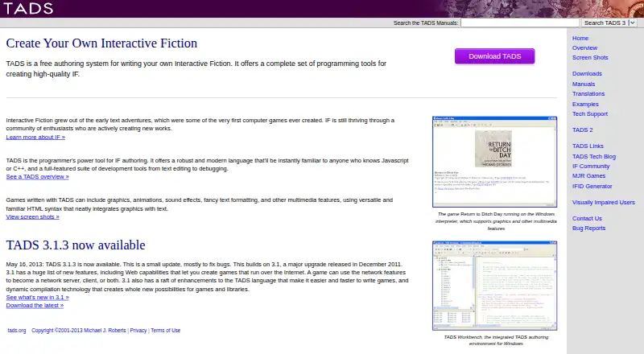Open the IF Community link
Screen dimensions: 644x354
pos(591,166)
